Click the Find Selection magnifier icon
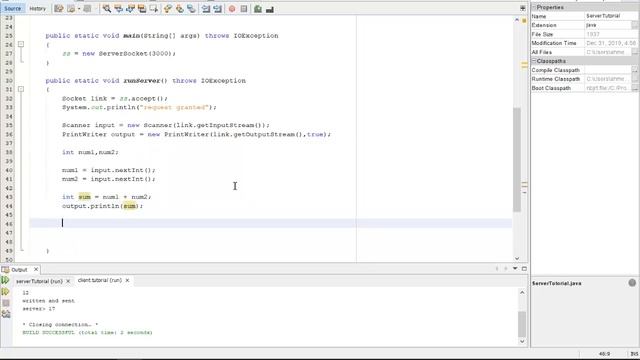The image size is (640, 360). coord(107,9)
